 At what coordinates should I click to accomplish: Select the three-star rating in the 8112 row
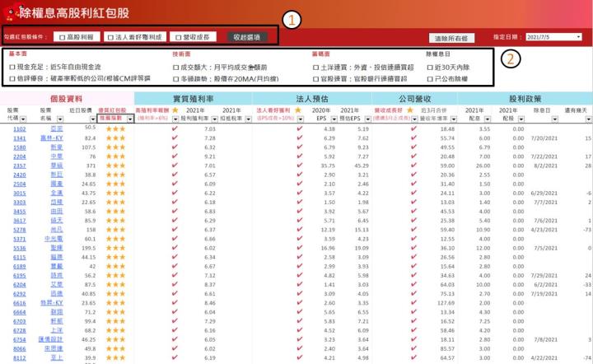click(x=115, y=357)
